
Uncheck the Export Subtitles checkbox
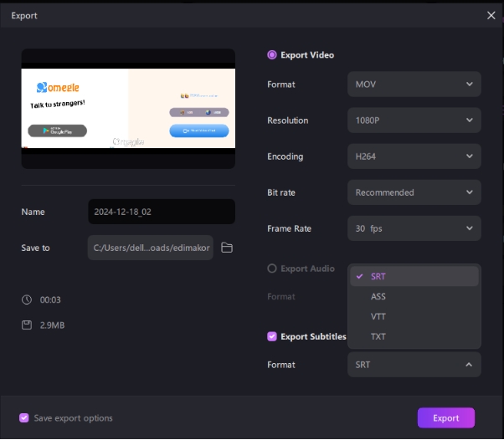[x=272, y=336]
